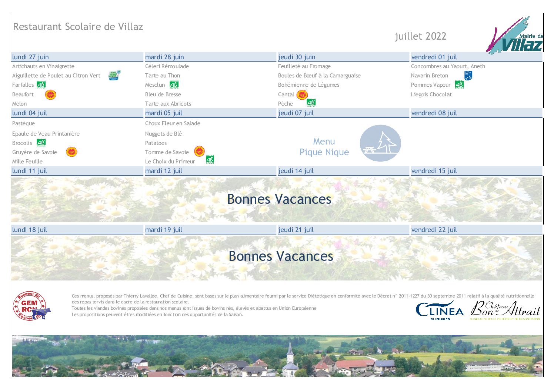This screenshot has height=392, width=554.
Task: Click the AB organic logo next to Farfalles
Action: coord(41,85)
